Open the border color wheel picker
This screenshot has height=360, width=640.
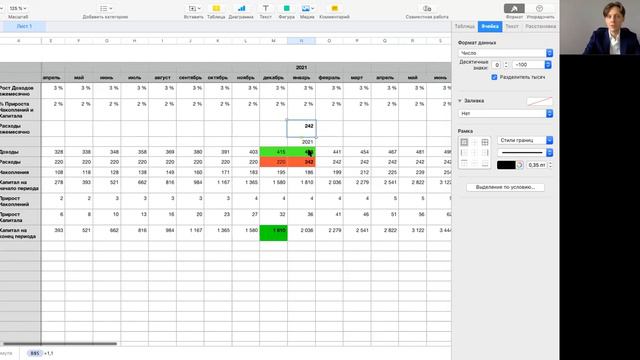520,165
